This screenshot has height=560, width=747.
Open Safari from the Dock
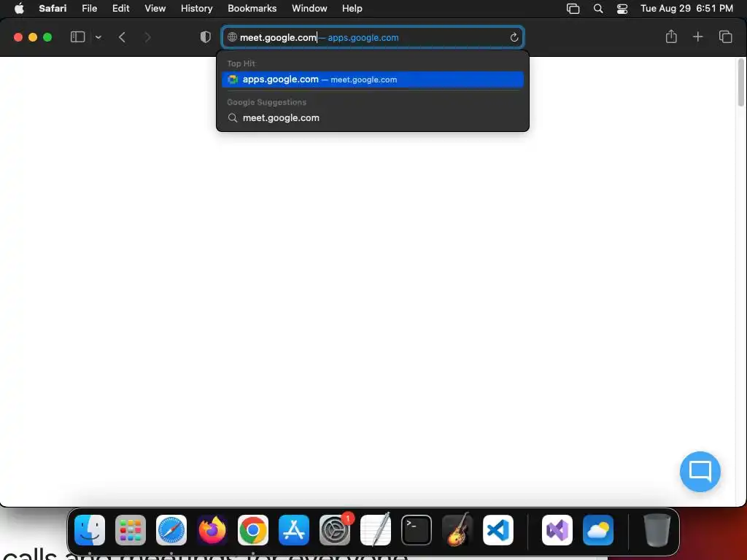pos(171,530)
